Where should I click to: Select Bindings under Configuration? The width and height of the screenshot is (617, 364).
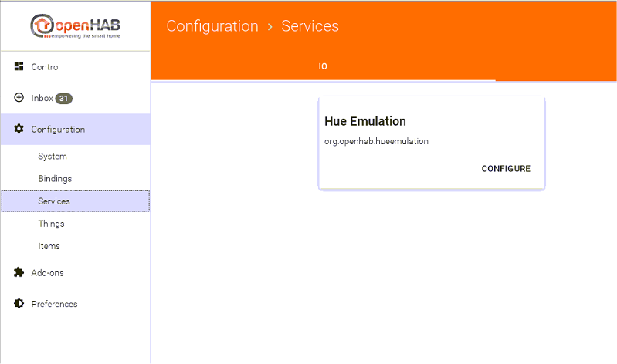(x=55, y=179)
